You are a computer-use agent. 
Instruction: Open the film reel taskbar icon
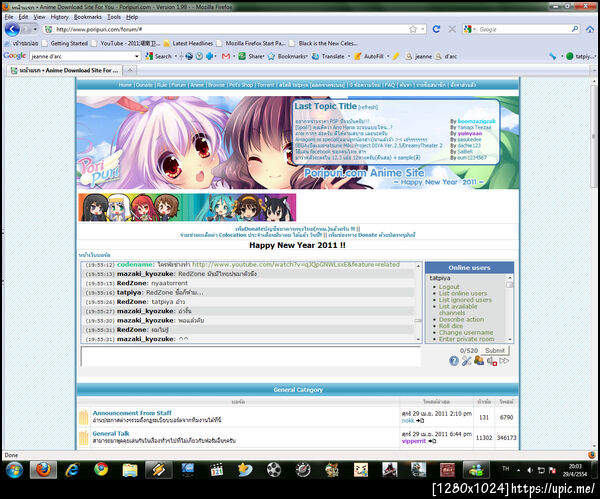click(274, 470)
